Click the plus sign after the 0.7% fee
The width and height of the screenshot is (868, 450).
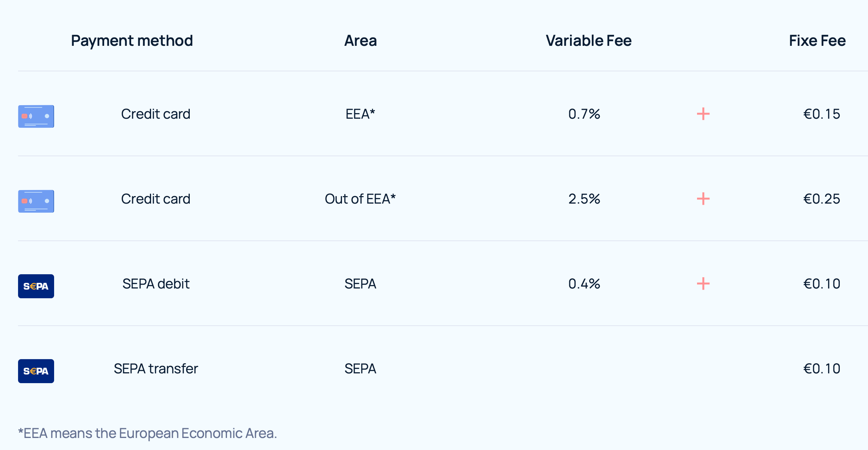[x=703, y=114]
